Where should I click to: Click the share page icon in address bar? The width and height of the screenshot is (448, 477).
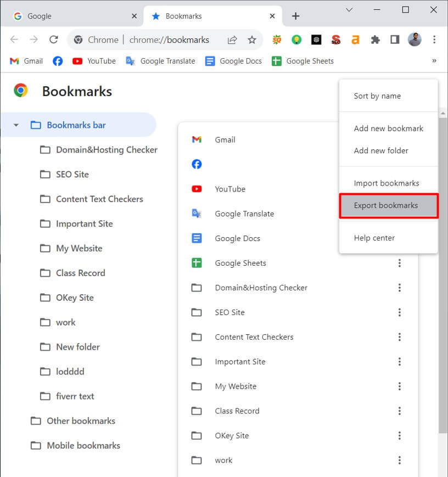232,40
